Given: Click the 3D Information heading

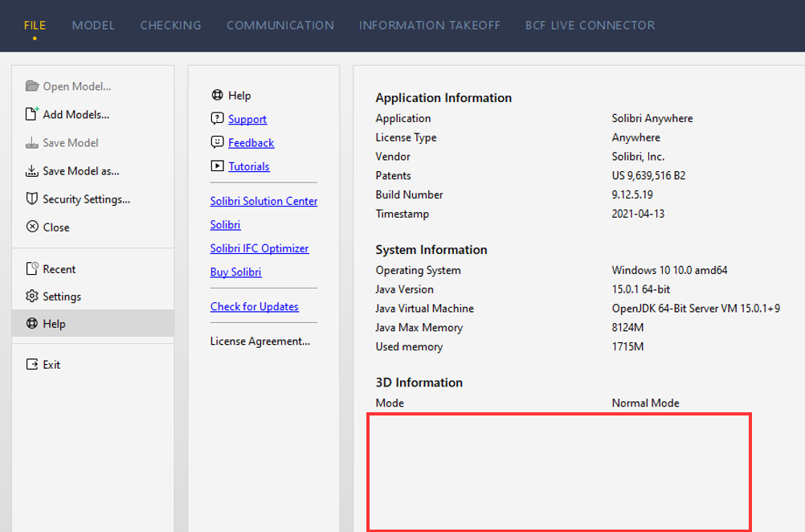Looking at the screenshot, I should pyautogui.click(x=419, y=383).
